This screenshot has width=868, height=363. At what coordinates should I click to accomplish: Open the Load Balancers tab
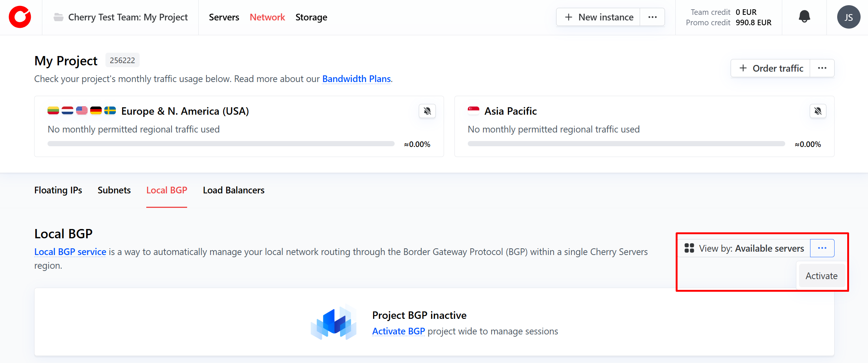[x=234, y=190]
